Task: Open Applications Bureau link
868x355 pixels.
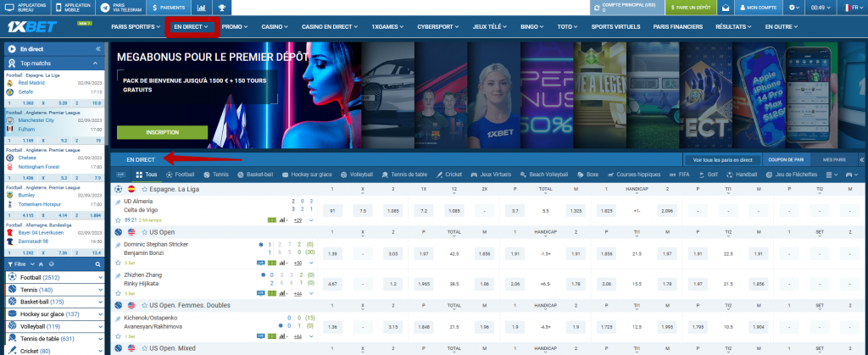Action: point(26,8)
